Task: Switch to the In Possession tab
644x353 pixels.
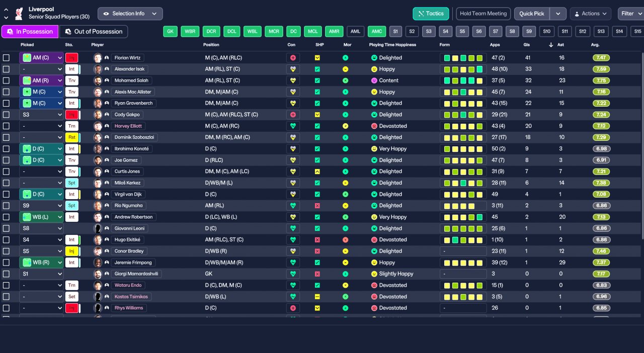Action: point(30,32)
